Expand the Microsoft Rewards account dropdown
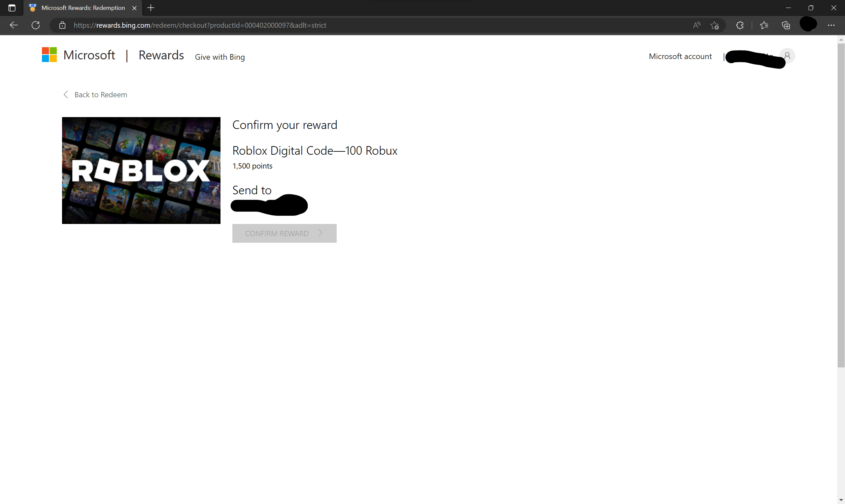The width and height of the screenshot is (845, 504). coord(786,55)
